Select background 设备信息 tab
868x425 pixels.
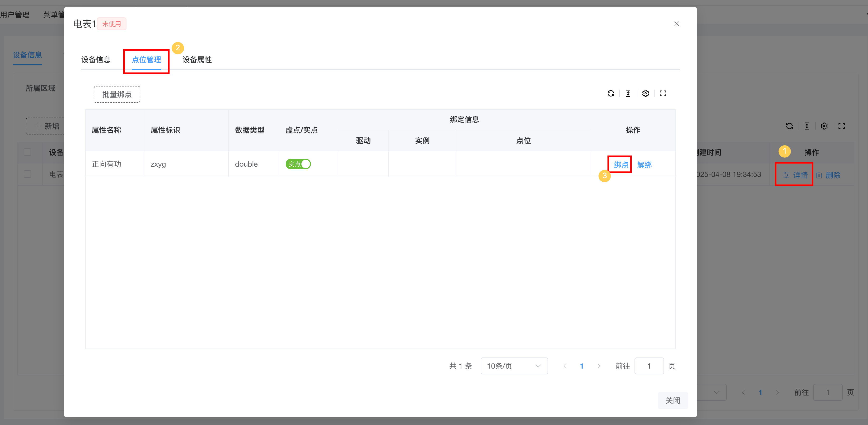coord(27,55)
